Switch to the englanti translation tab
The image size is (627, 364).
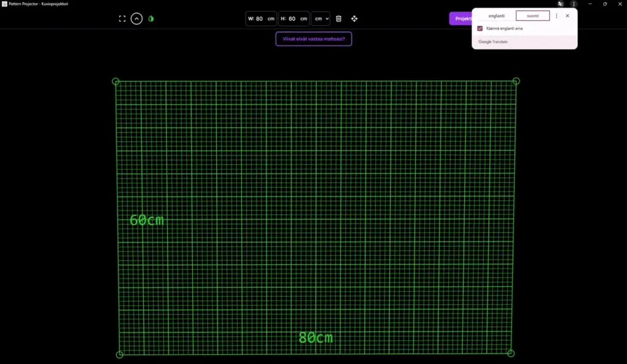pos(497,16)
